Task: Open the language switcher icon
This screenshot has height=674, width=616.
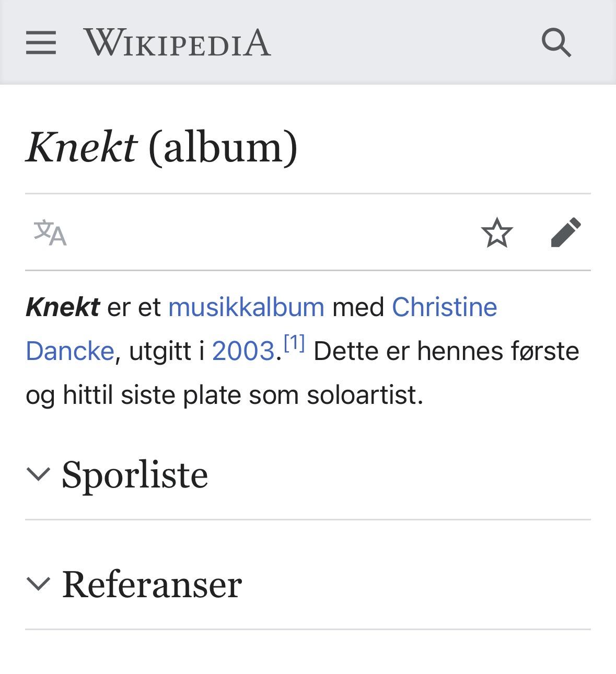Action: [x=50, y=233]
